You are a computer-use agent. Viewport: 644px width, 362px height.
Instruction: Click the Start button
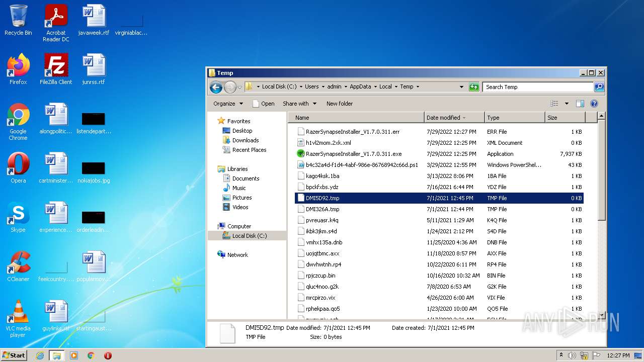tap(14, 355)
